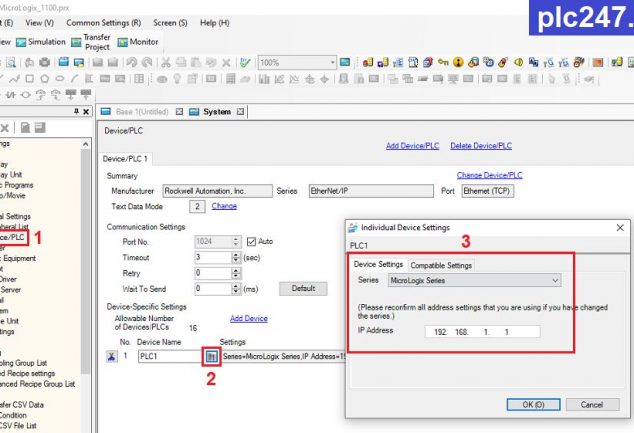Open the Common Settings (R) menu
The width and height of the screenshot is (634, 433).
104,23
